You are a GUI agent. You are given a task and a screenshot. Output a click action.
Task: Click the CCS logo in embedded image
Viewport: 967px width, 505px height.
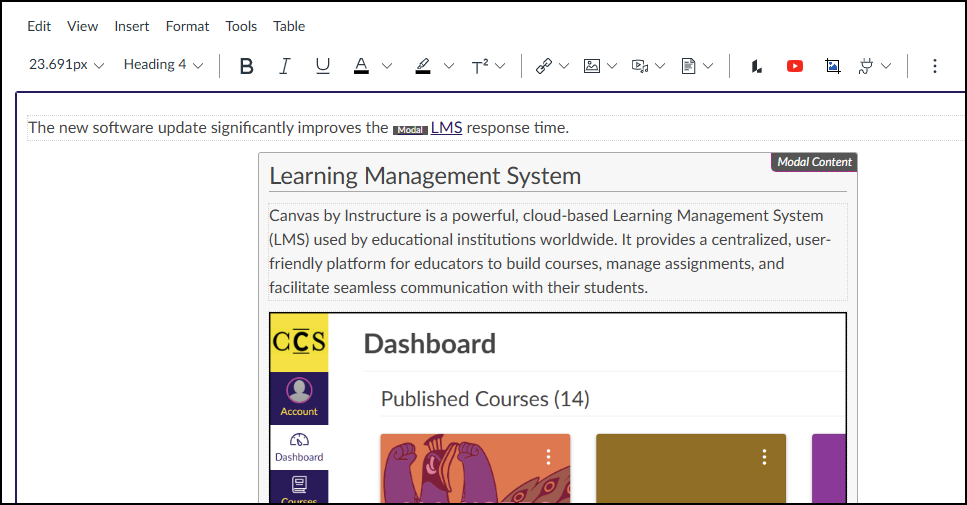point(299,342)
